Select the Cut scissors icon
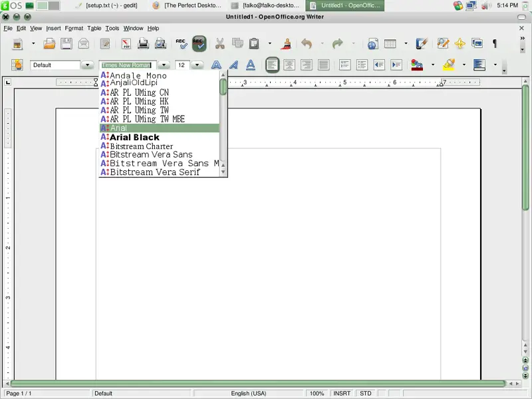 coord(219,44)
